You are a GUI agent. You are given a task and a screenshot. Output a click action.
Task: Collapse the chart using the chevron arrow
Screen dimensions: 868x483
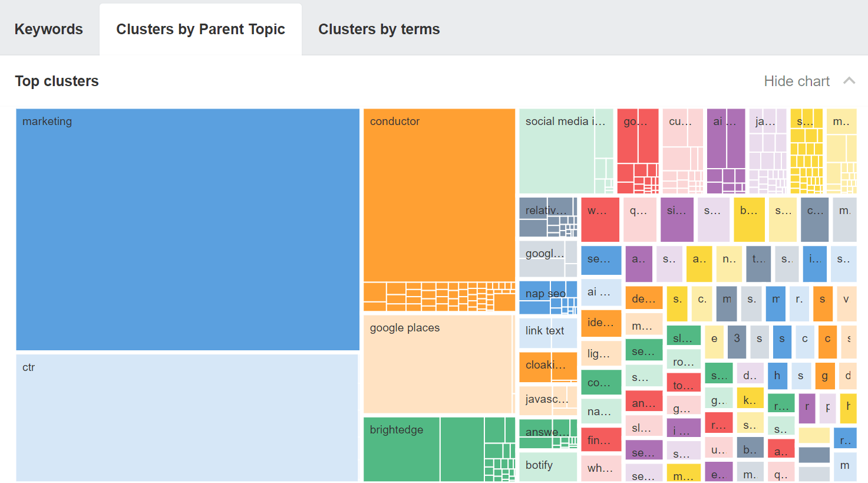click(849, 81)
